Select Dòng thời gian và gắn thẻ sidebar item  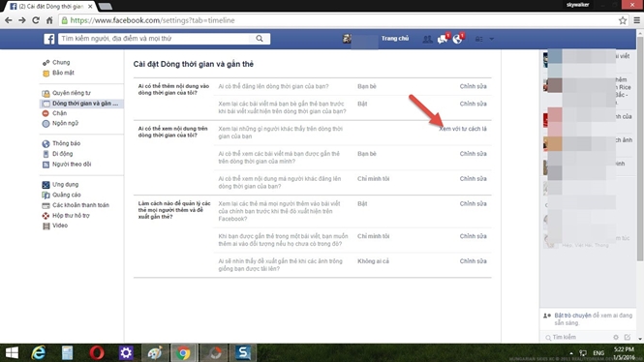tap(81, 103)
